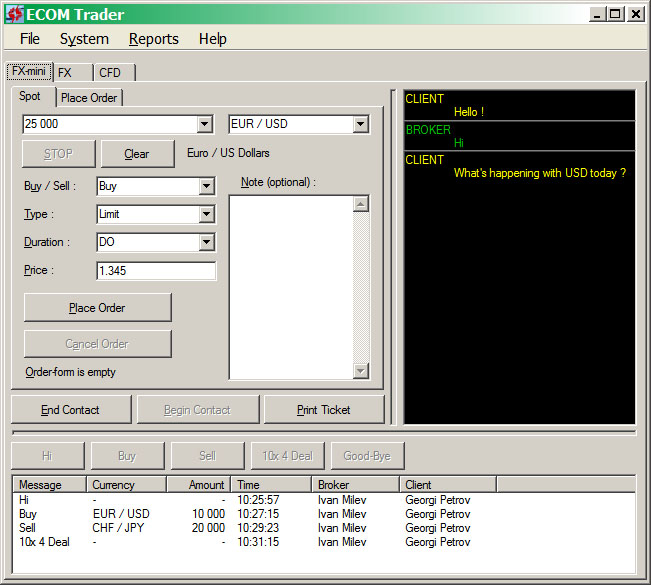Close the ECOM Trader window
This screenshot has height=585, width=651.
point(636,15)
